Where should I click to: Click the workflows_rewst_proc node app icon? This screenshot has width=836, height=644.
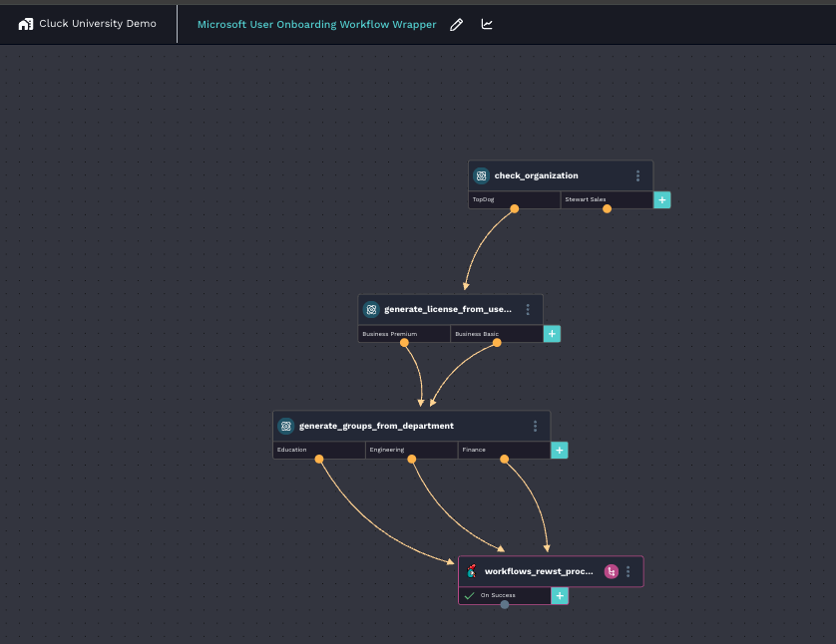471,571
